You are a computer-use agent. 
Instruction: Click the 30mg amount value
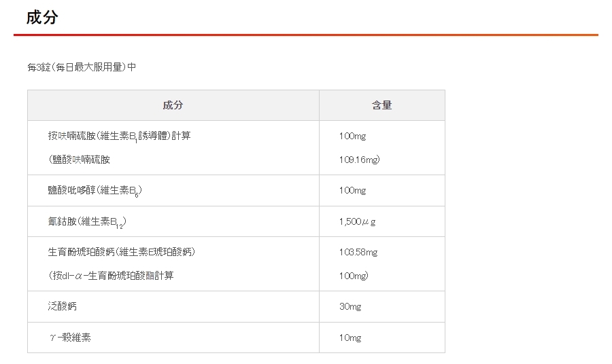point(350,306)
